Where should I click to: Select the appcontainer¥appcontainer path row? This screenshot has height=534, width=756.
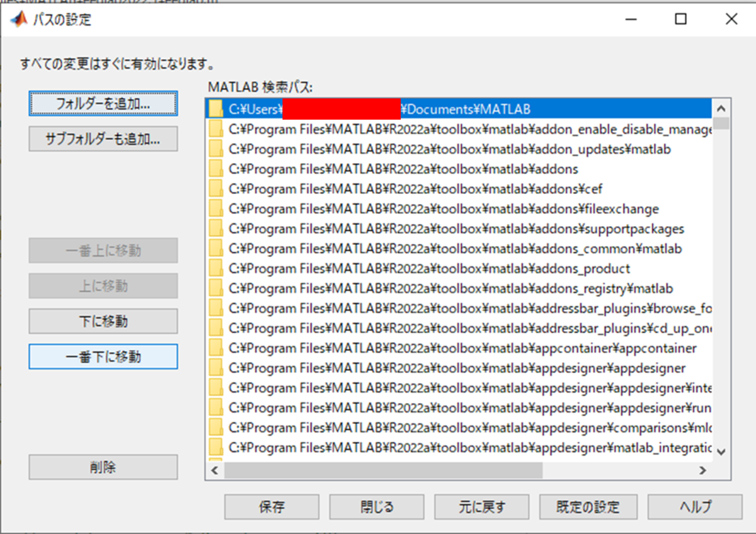pyautogui.click(x=460, y=348)
